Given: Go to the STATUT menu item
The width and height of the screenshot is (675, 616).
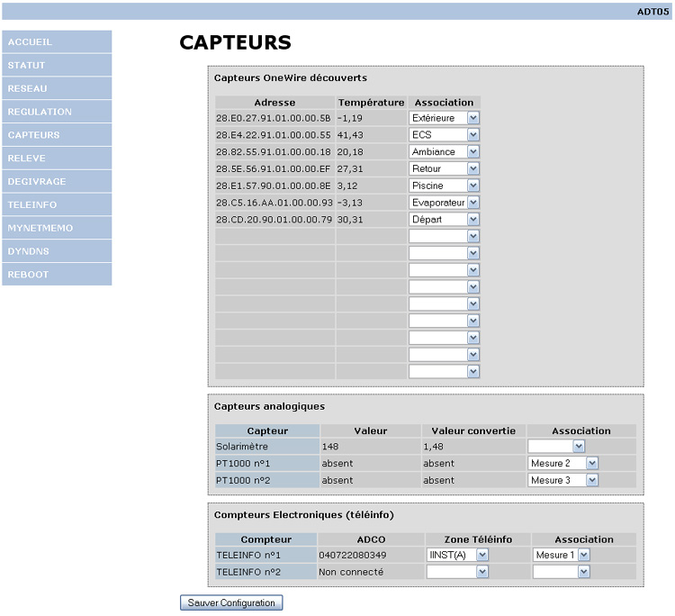Looking at the screenshot, I should [57, 65].
